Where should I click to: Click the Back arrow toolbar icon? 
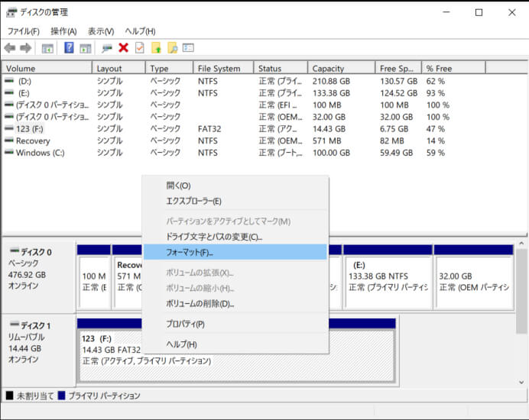click(x=10, y=48)
